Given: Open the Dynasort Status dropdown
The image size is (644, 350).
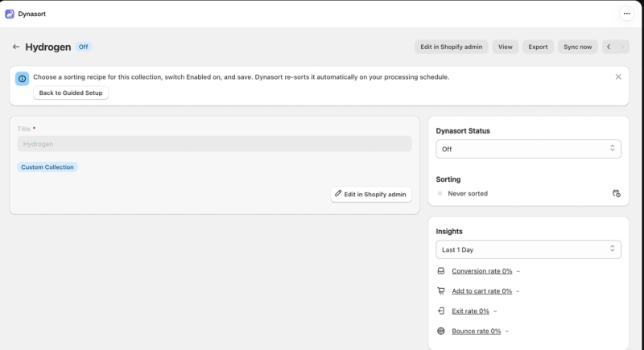Looking at the screenshot, I should coord(528,149).
